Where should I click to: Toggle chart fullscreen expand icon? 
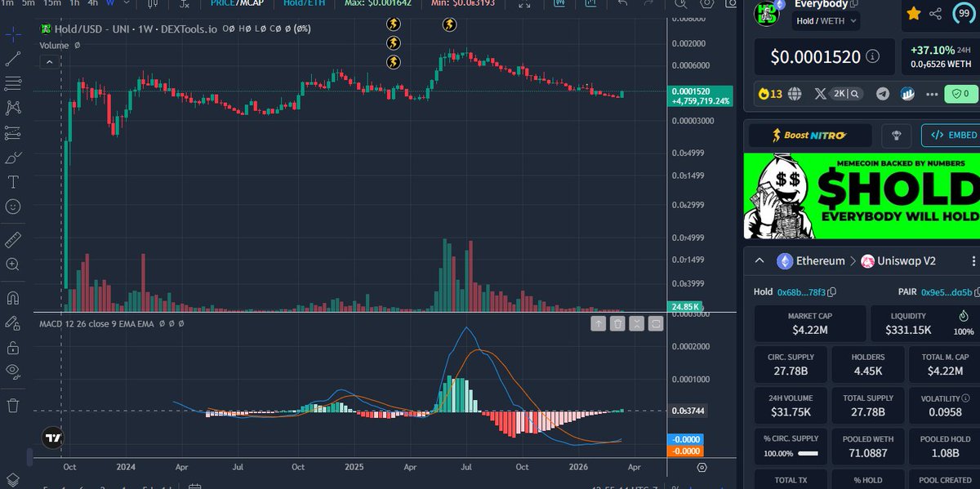525,4
